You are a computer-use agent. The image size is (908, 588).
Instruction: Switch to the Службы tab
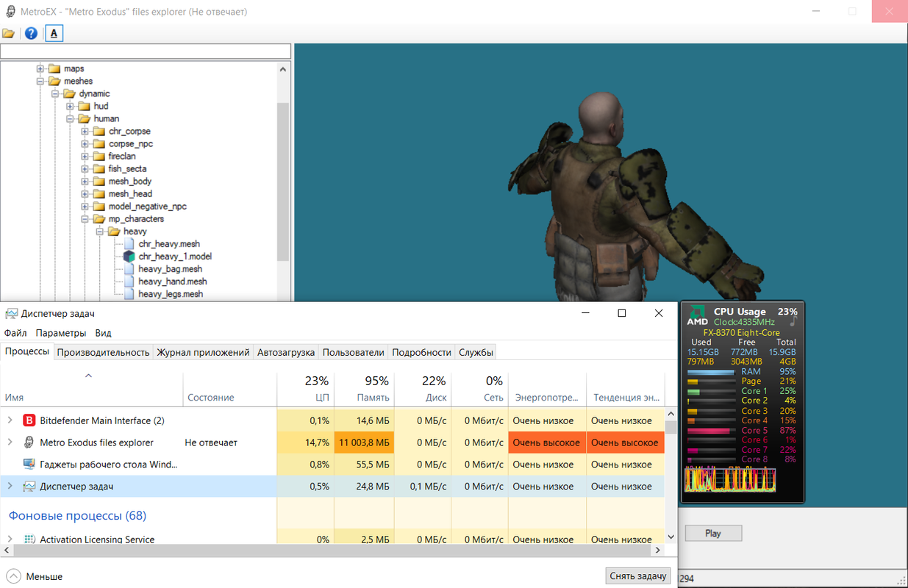pos(476,352)
